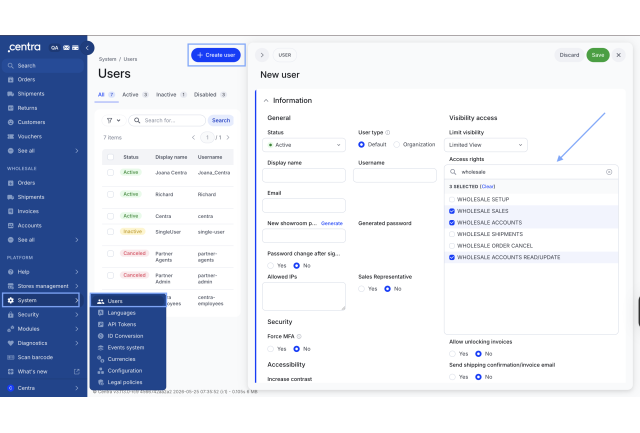Screen dimensions: 640x433
Task: Expand Modules menu in sidebar
Action: click(x=77, y=329)
